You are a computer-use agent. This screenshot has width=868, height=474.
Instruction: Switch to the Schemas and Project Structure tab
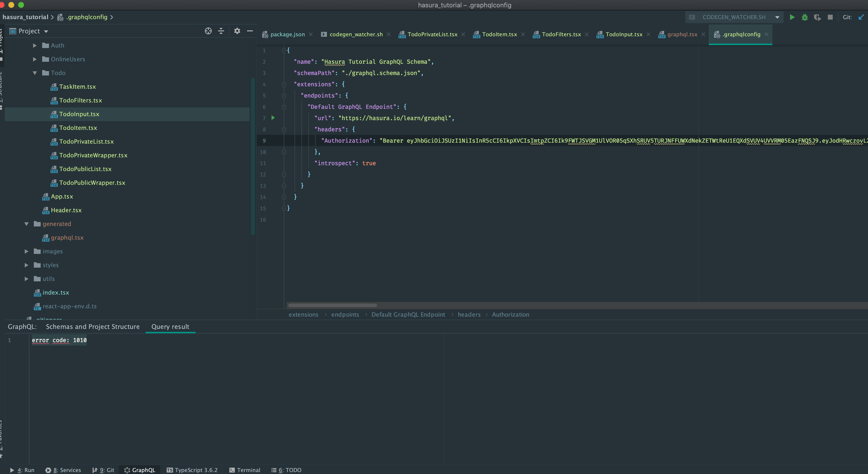[93, 326]
